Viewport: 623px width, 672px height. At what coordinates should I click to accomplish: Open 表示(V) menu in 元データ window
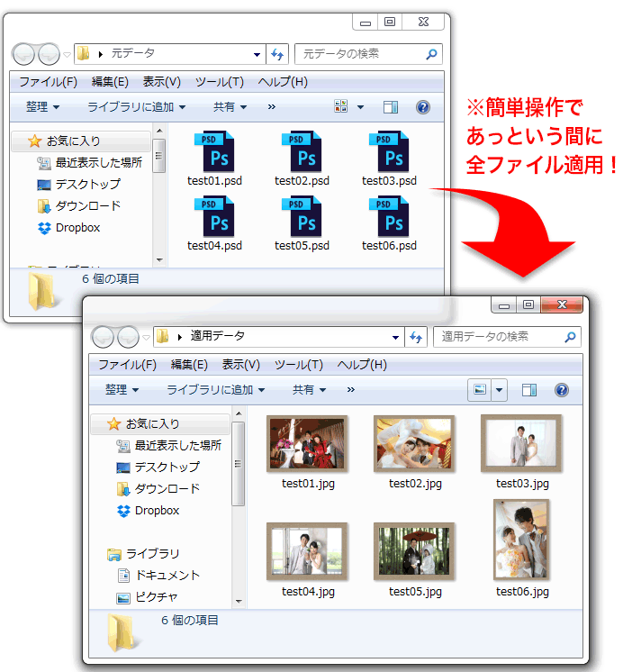click(x=161, y=81)
